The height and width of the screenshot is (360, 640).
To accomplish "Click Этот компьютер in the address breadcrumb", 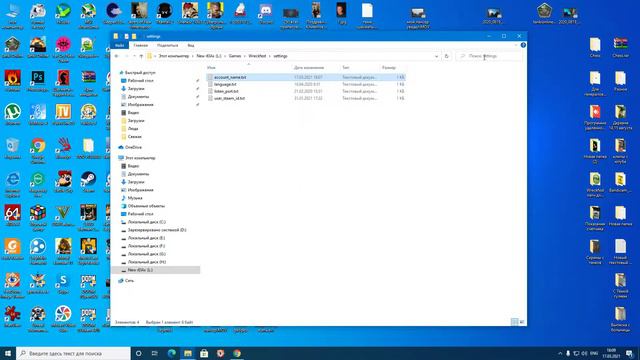I will pos(173,56).
